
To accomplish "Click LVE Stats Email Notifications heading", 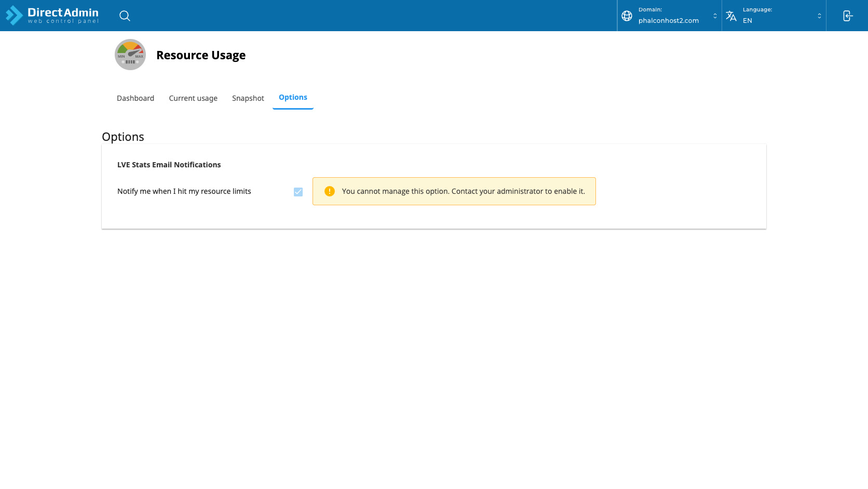I will (169, 165).
